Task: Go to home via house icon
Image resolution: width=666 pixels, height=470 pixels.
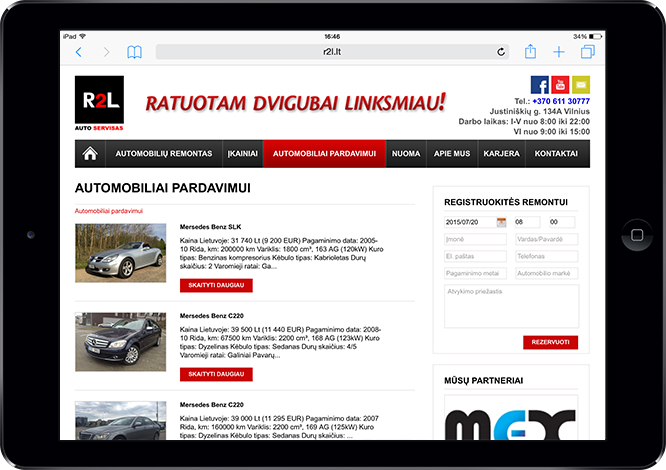Action: (x=90, y=154)
